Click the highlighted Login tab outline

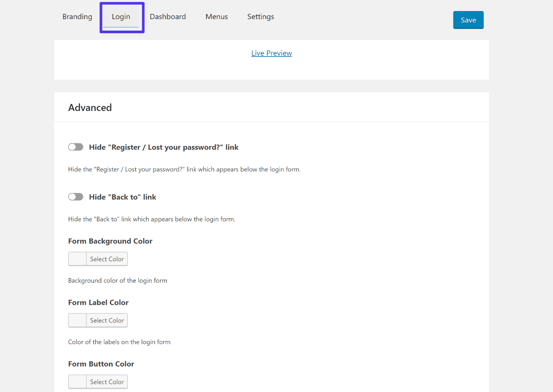click(122, 17)
